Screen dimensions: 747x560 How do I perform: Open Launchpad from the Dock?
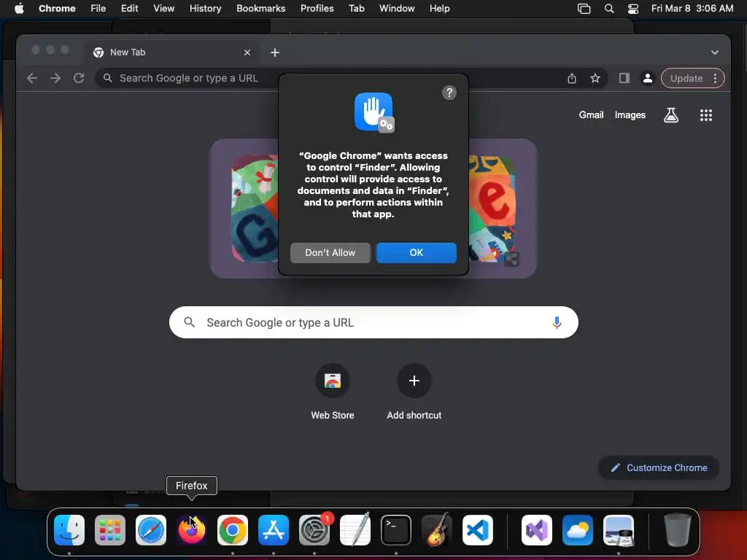click(x=110, y=530)
